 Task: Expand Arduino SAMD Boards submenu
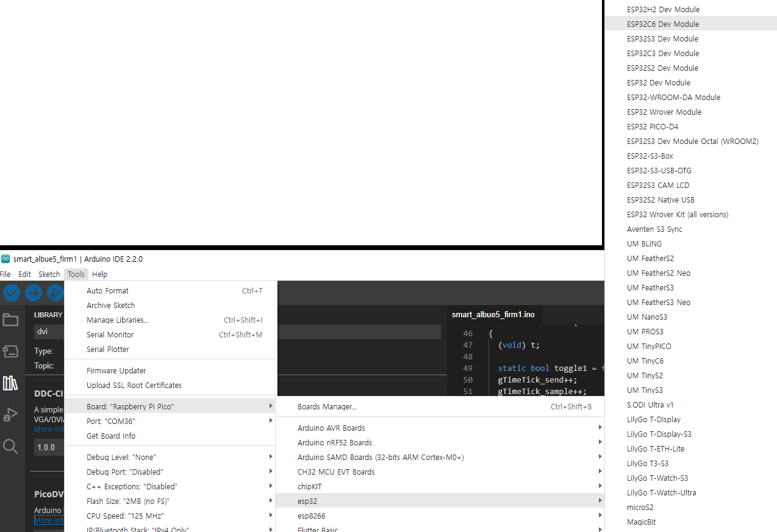(440, 458)
